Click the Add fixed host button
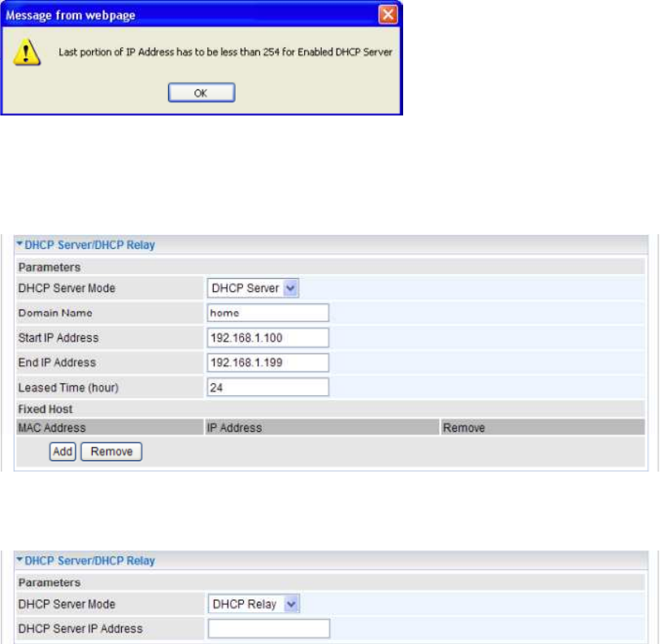This screenshot has width=660, height=644. click(63, 451)
